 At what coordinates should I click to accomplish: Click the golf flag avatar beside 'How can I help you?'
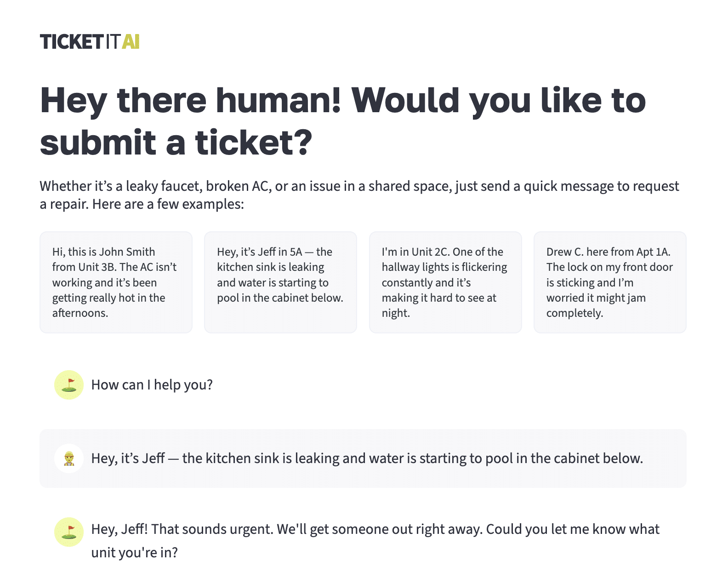(x=69, y=385)
